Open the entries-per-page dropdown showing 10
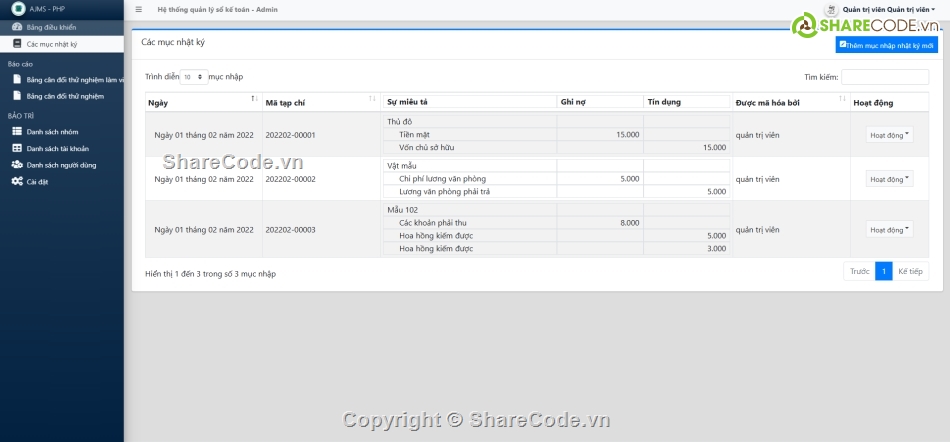Viewport: 950px width, 442px height. (194, 77)
